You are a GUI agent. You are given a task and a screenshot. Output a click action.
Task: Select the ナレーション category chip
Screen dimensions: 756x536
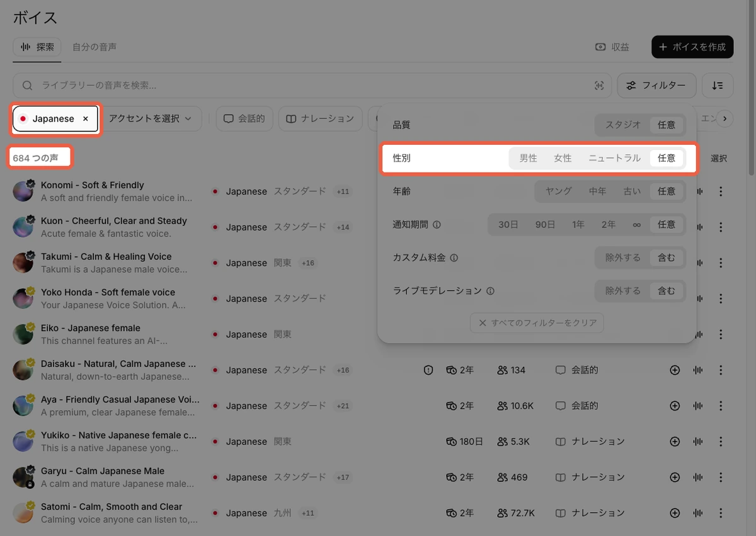321,118
